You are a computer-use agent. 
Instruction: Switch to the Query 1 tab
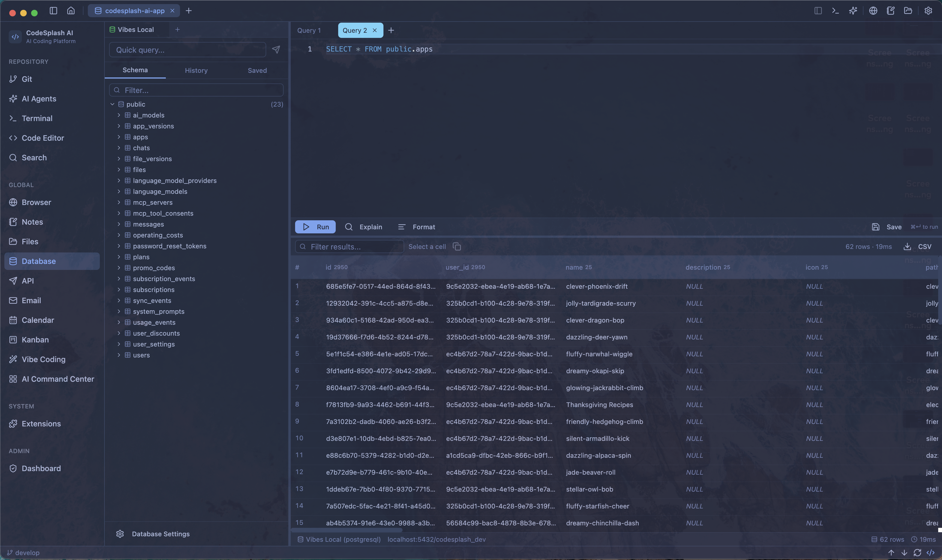309,30
